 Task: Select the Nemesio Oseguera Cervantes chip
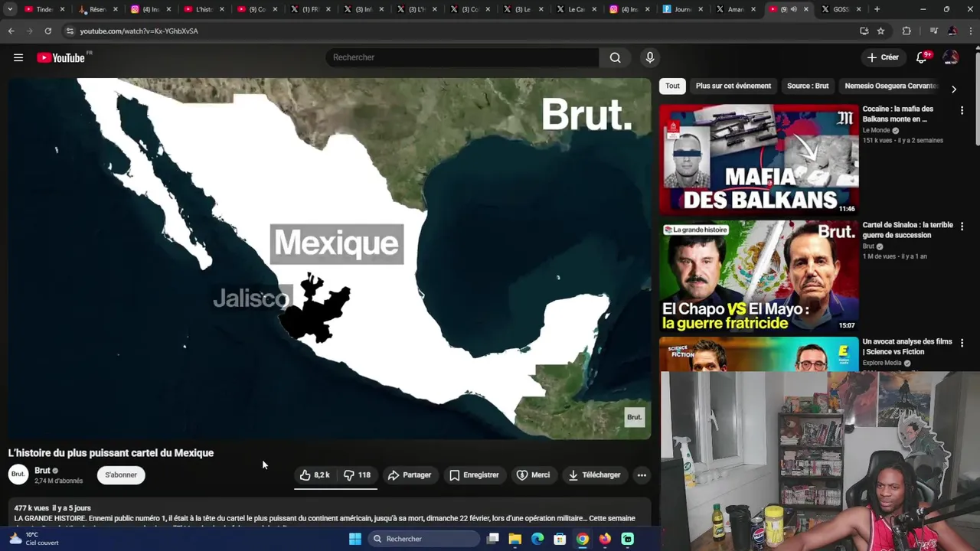(890, 86)
